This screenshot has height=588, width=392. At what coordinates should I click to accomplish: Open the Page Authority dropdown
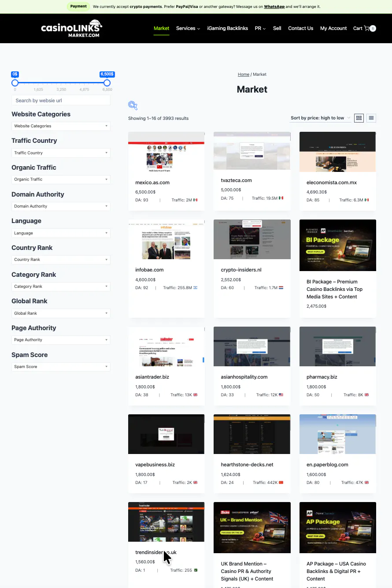tap(61, 340)
